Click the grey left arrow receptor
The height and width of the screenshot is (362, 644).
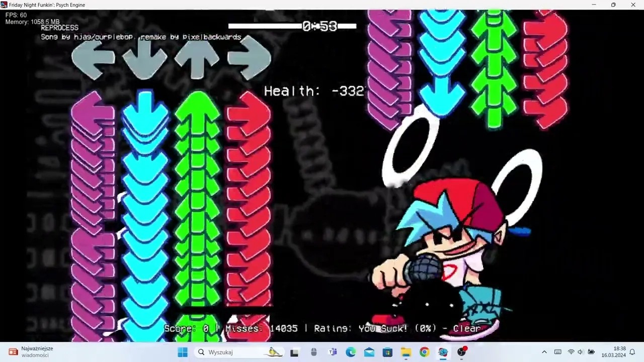click(93, 59)
